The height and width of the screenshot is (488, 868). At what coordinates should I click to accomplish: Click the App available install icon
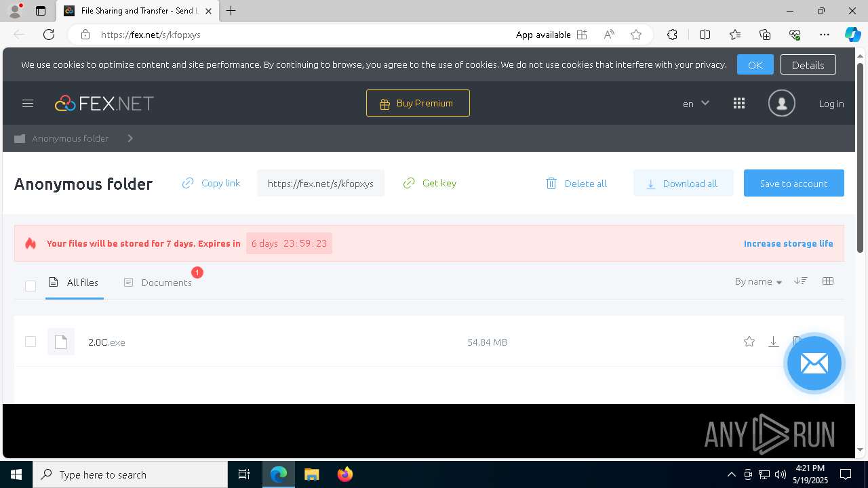(582, 35)
